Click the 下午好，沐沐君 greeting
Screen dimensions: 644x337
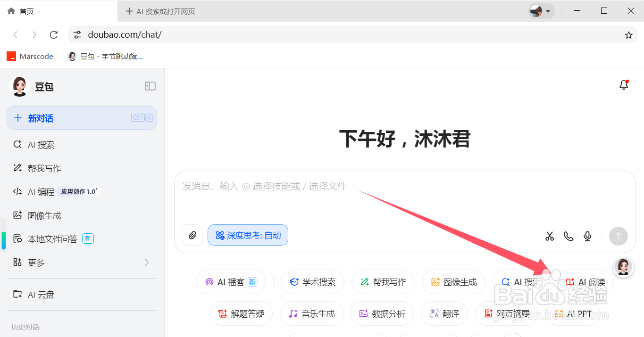click(x=405, y=139)
